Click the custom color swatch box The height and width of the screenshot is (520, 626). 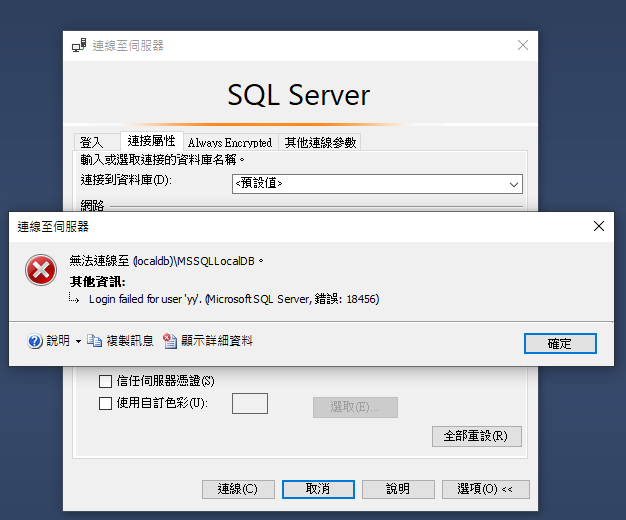(x=249, y=403)
